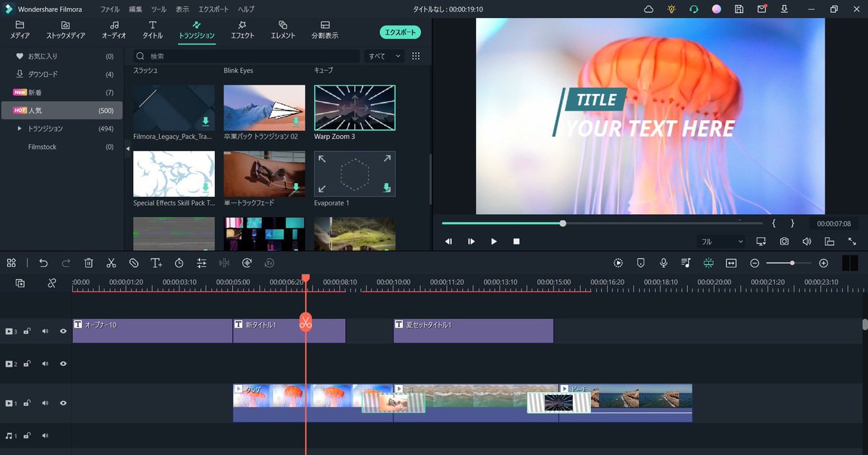This screenshot has width=868, height=455.
Task: Click the zoom-to-fit timeline icon
Action: click(x=731, y=263)
